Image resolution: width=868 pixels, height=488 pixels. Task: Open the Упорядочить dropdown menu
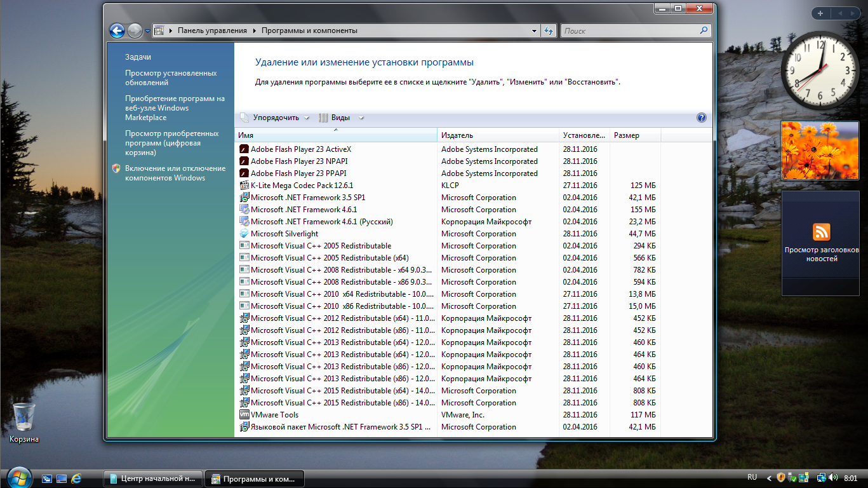[x=275, y=118]
